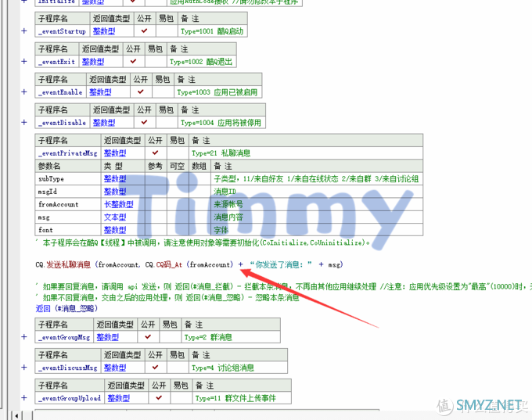Select the _eventDisable name cell
Image resolution: width=532 pixels, height=420 pixels.
tap(63, 123)
